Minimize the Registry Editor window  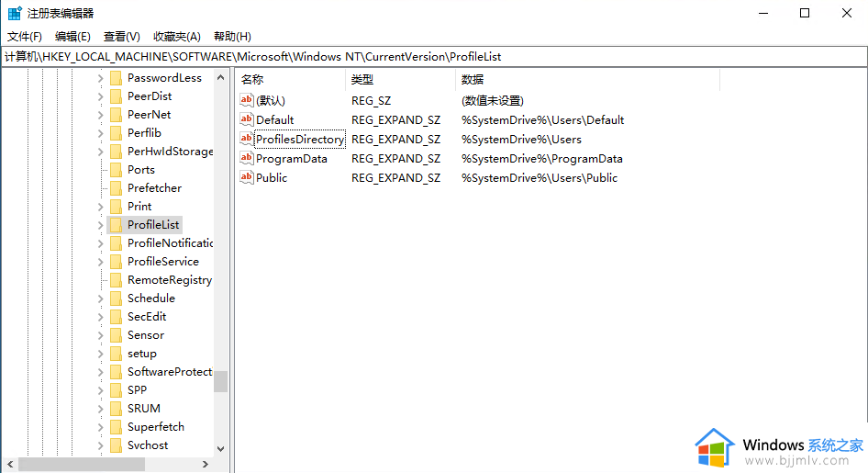763,13
